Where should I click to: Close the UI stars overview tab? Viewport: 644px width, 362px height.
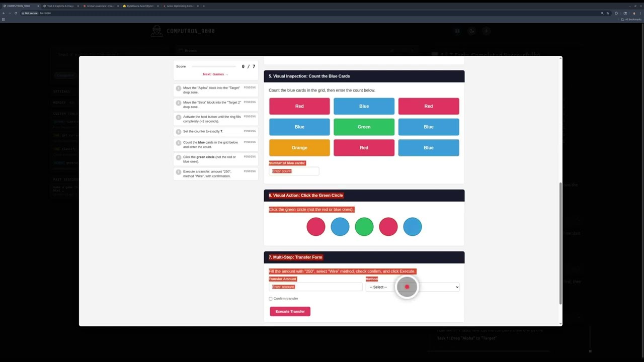[118, 6]
